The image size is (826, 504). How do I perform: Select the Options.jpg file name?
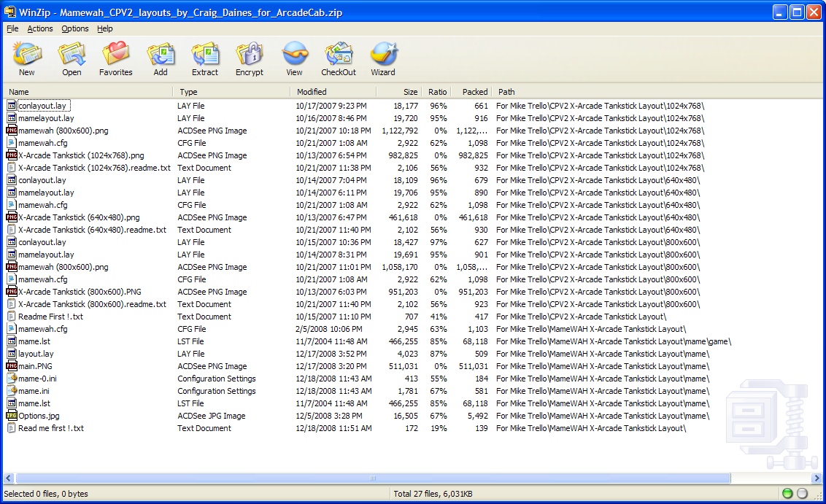coord(39,416)
